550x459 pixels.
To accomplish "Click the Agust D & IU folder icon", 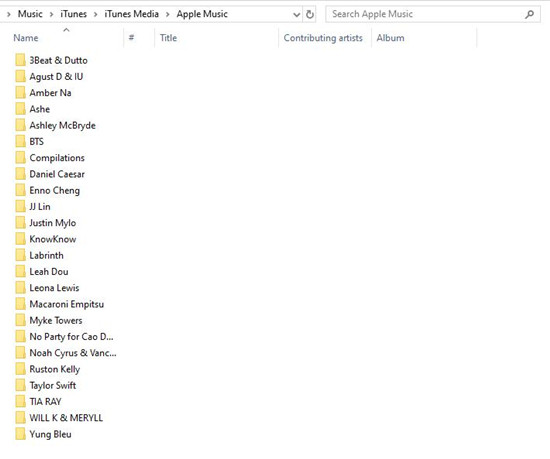I will click(20, 76).
